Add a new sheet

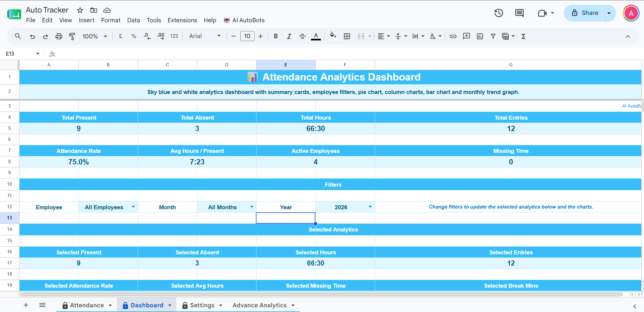[x=26, y=305]
